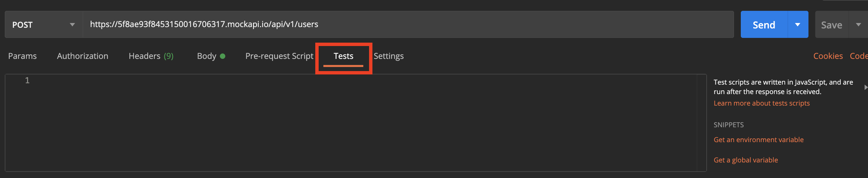Save the request
This screenshot has height=178, width=868.
point(831,25)
